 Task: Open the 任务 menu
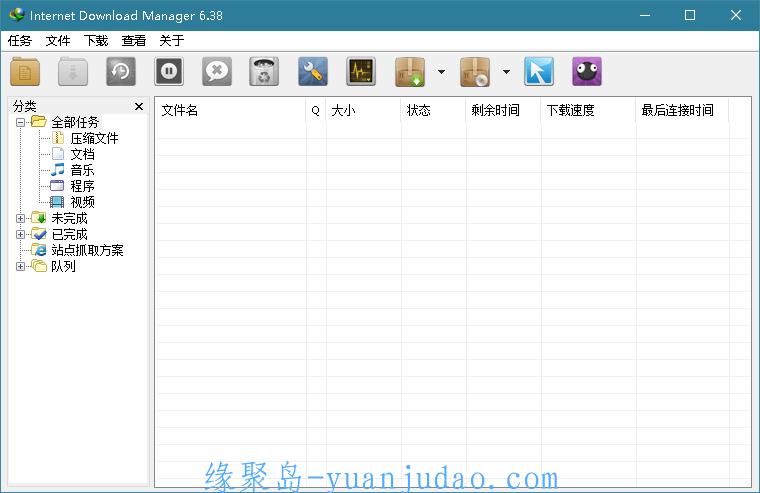click(20, 41)
